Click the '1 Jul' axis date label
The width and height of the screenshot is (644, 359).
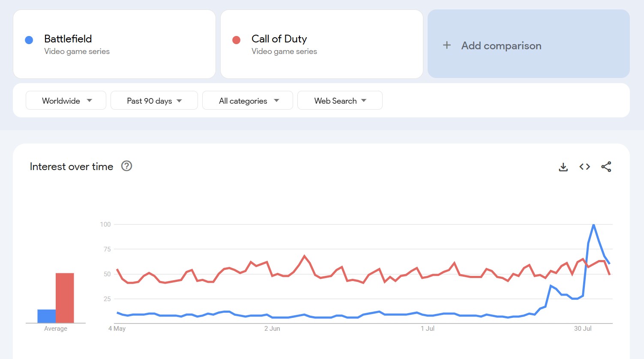point(428,329)
